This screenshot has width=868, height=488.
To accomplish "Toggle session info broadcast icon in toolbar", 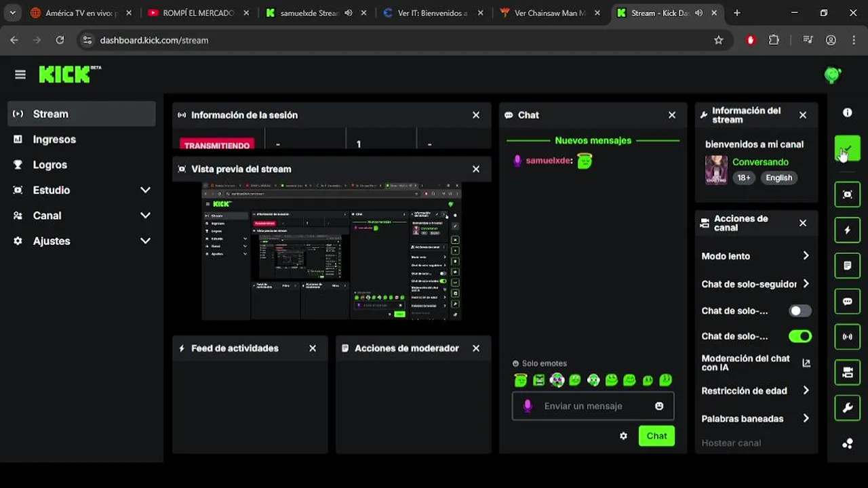I will tap(847, 337).
